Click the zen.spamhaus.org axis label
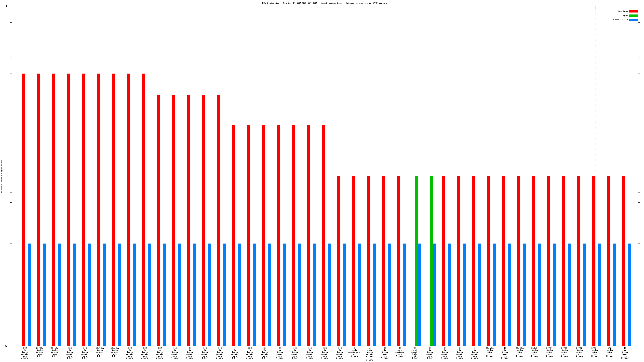Screen dimensions: 644x362 [400, 352]
